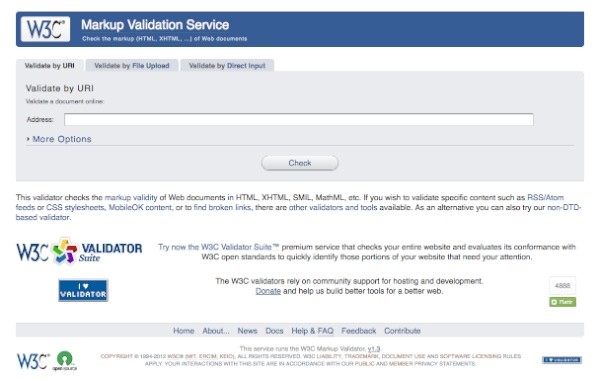Click the I heart Validator badge

tap(83, 290)
